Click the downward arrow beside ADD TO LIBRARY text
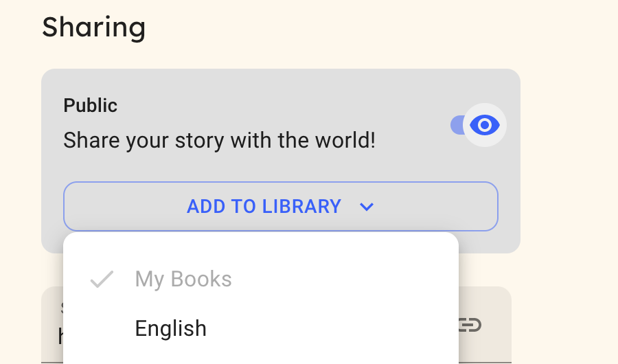 [367, 207]
